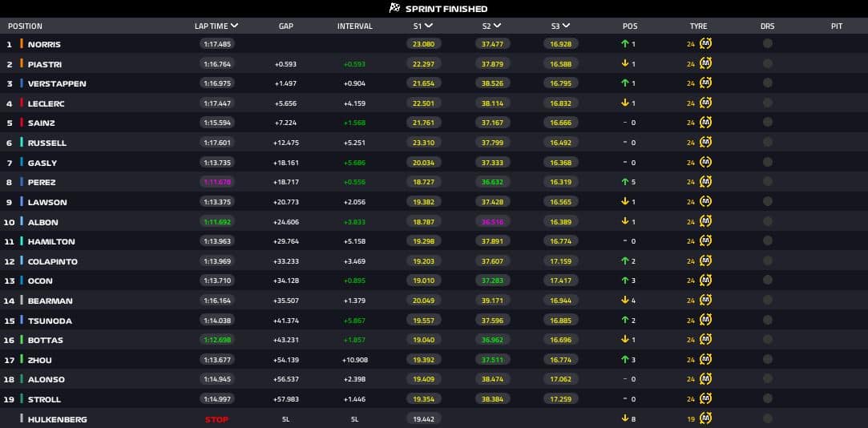Click the DRS column header

(767, 26)
